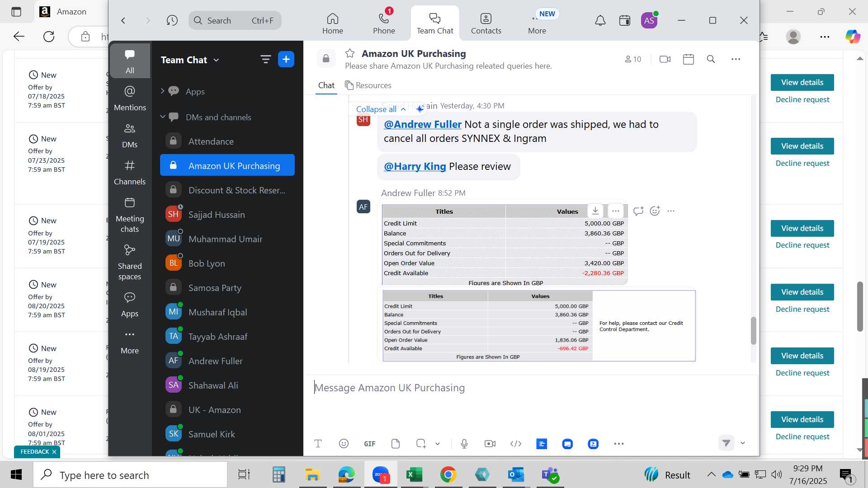Open chat with Shahawal Ali

coord(227,385)
